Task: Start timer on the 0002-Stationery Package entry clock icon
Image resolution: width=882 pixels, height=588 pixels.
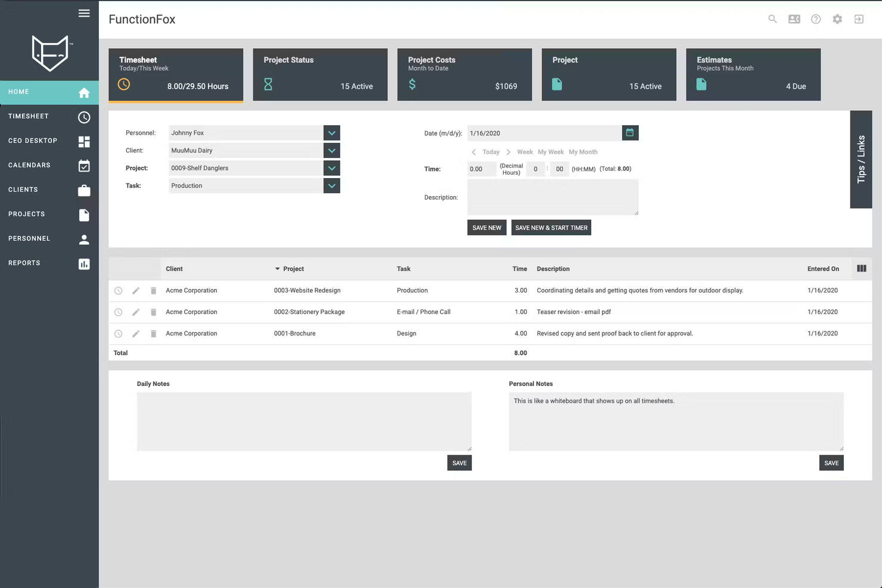Action: pos(118,312)
